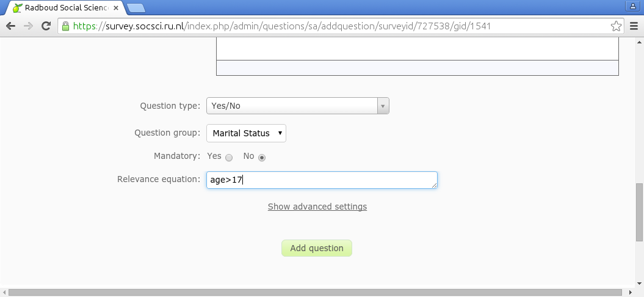Bookmark this page with the star icon
The height and width of the screenshot is (297, 644).
pos(617,26)
